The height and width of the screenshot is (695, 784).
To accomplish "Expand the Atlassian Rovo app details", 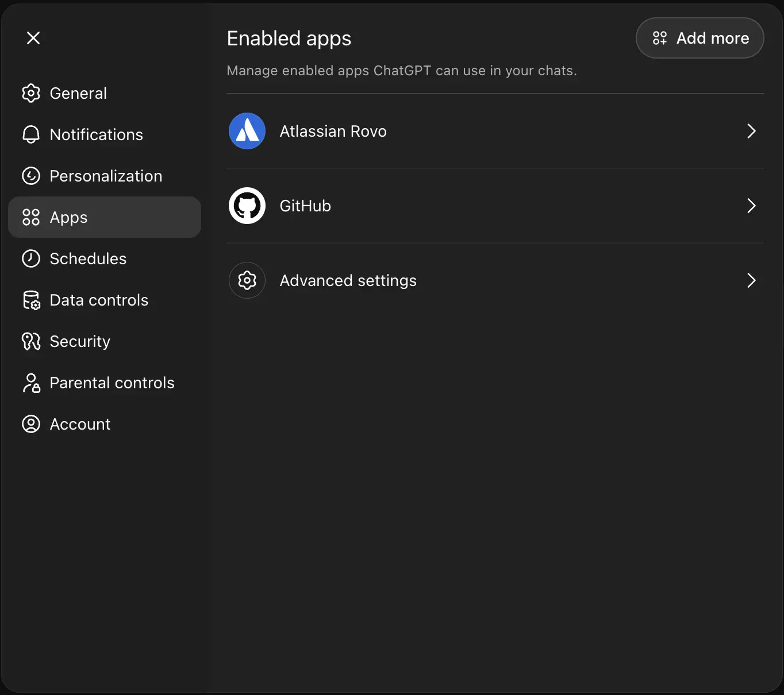I will pyautogui.click(x=751, y=131).
